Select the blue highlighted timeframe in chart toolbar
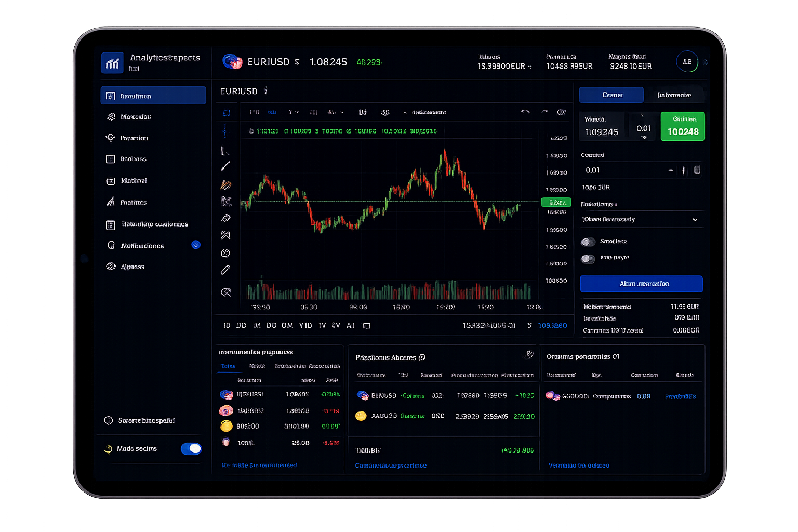Viewport: 798px width, 532px height. [x=272, y=112]
